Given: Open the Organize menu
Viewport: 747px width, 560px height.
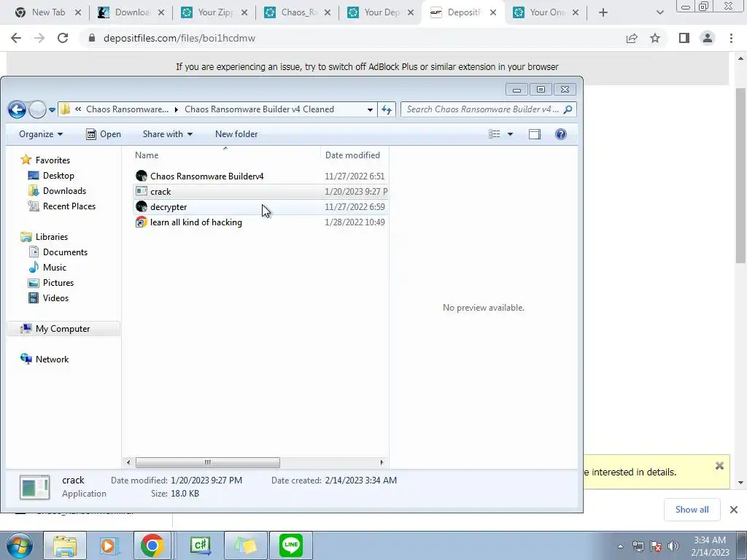Looking at the screenshot, I should [x=41, y=134].
